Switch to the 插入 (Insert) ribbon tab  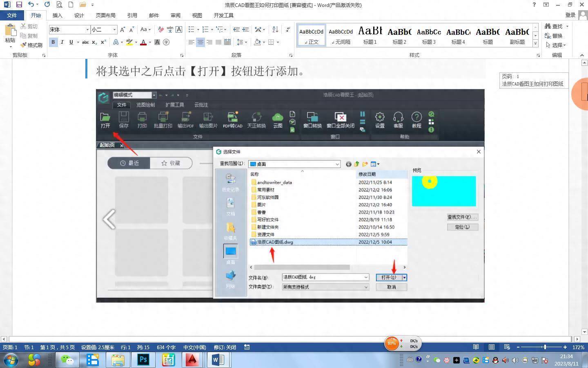coord(58,15)
